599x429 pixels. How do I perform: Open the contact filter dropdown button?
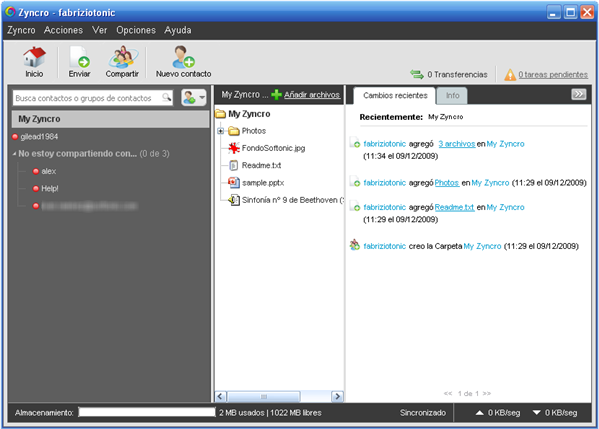(194, 97)
